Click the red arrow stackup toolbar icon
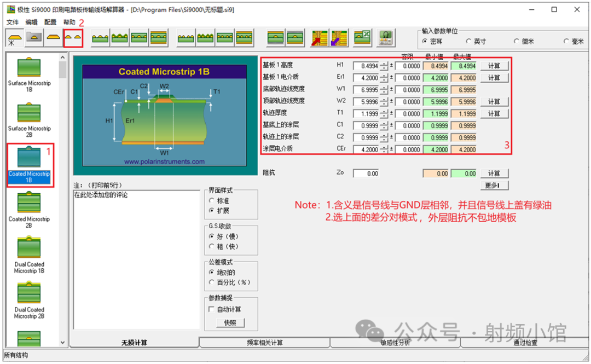591x364 pixels. [x=318, y=38]
